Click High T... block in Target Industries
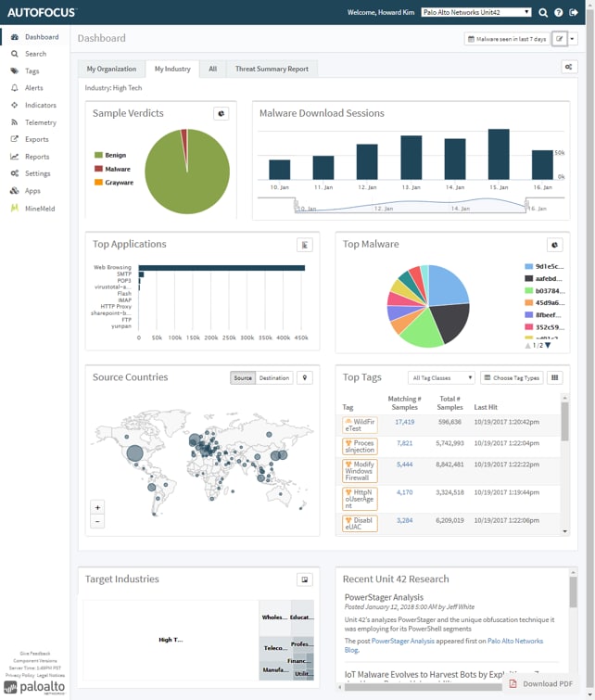The width and height of the screenshot is (595, 700). (x=171, y=640)
